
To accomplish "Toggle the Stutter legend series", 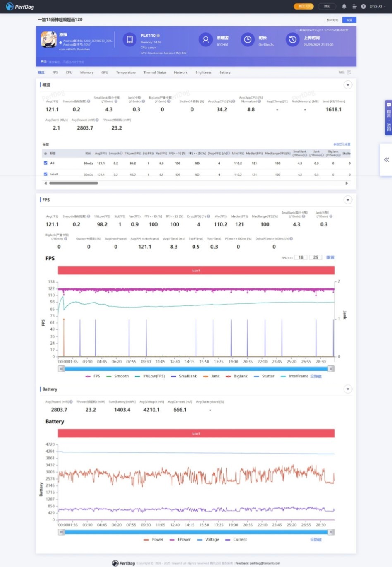I will click(x=264, y=376).
